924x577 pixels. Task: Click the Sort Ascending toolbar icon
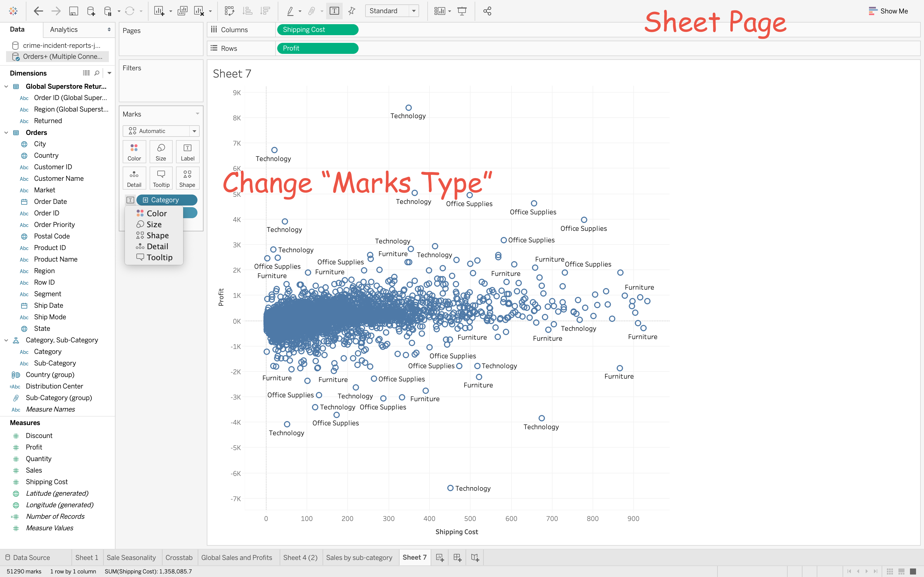[248, 11]
